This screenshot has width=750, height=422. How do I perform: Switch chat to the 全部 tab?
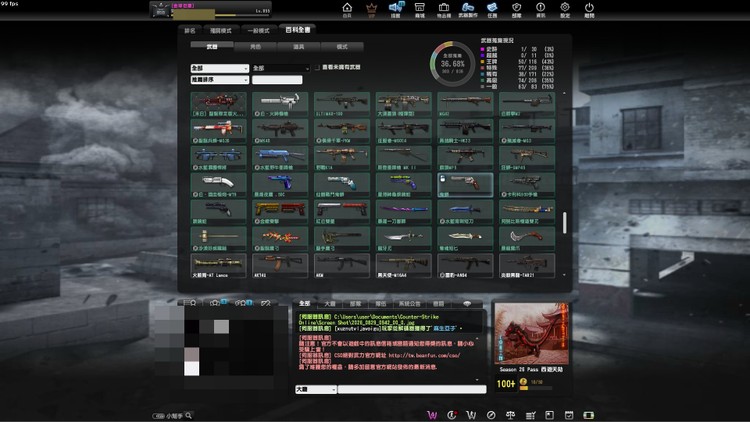click(x=305, y=304)
